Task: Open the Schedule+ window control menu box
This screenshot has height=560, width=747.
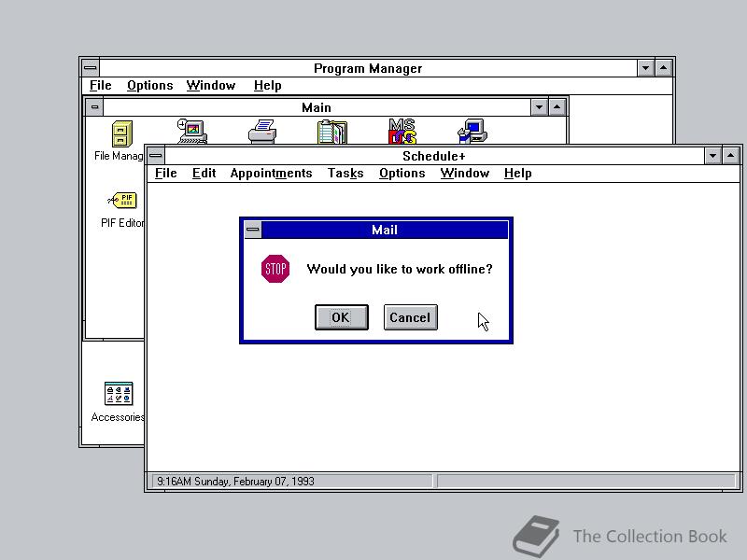Action: (155, 156)
